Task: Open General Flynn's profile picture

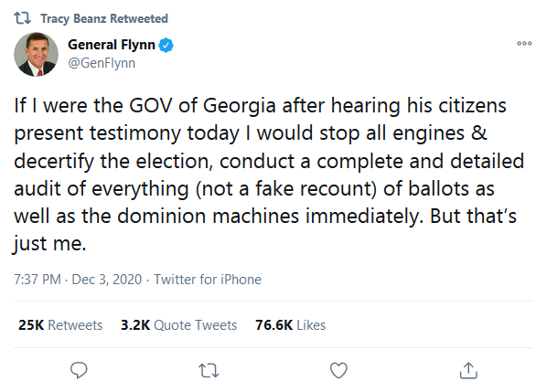Action: coord(36,54)
